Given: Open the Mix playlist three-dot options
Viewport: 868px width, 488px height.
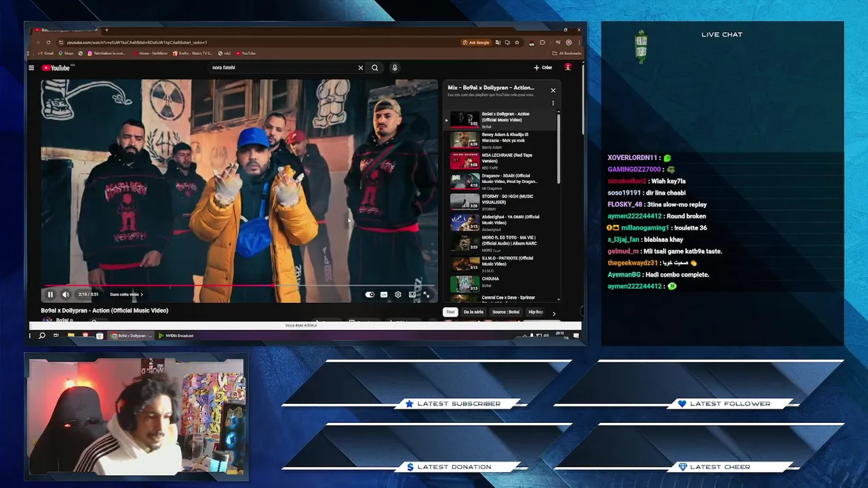Looking at the screenshot, I should 553,104.
